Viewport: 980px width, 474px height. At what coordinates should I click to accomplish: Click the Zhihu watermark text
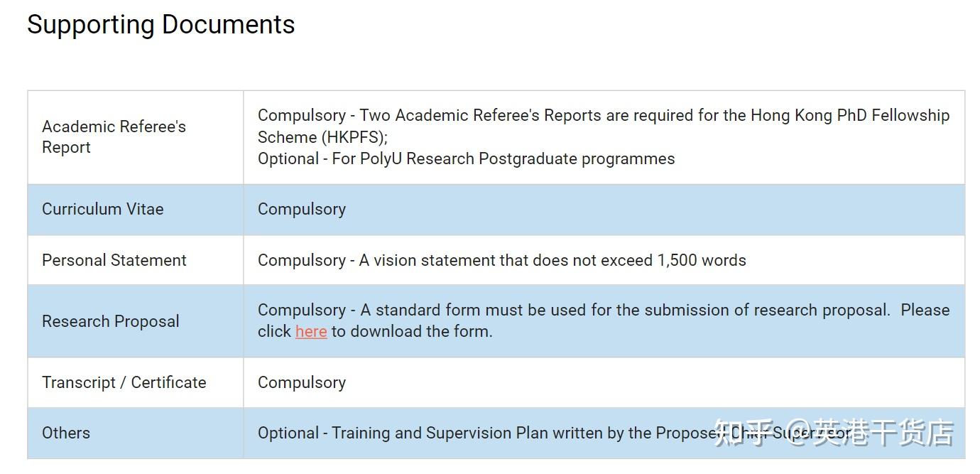click(x=834, y=433)
